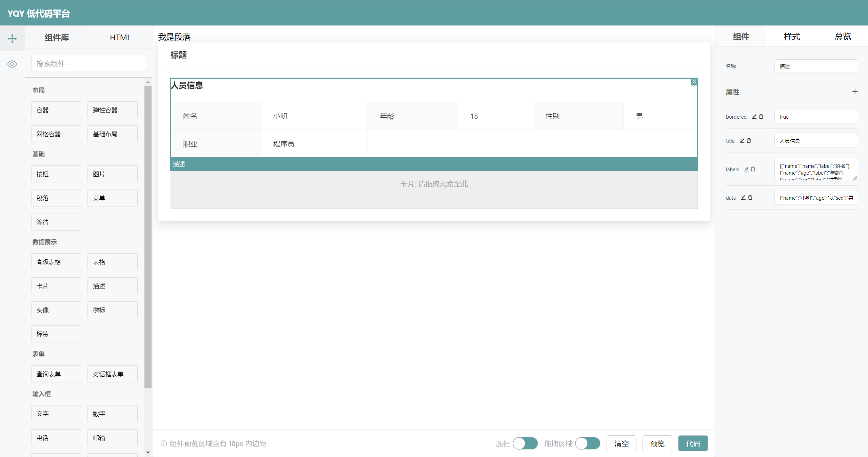
Task: Select the 标签 component
Action: [56, 334]
